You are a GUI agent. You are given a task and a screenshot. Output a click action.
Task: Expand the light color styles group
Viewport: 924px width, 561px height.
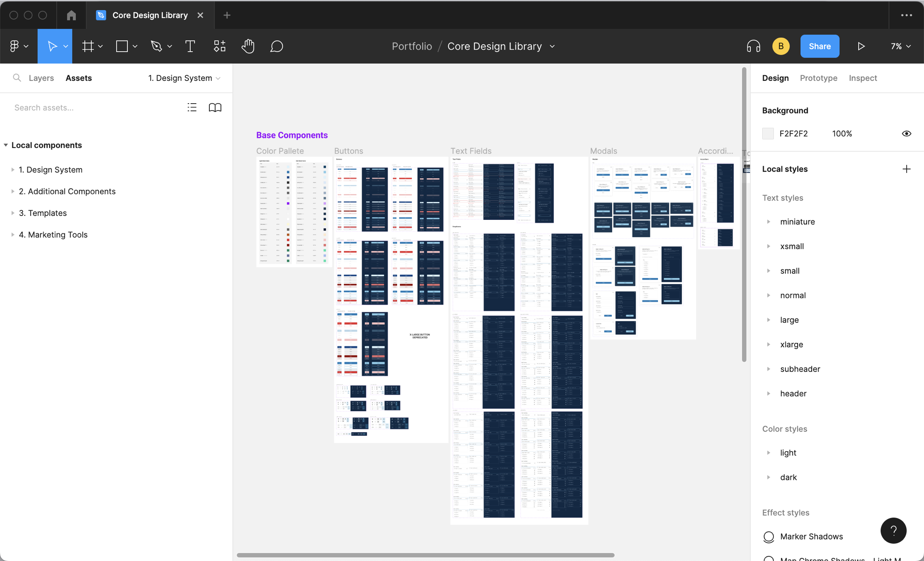(768, 452)
